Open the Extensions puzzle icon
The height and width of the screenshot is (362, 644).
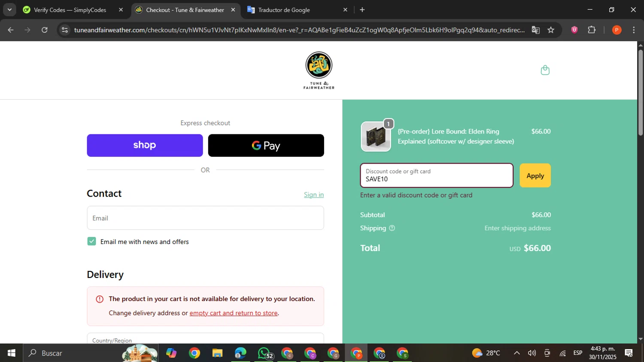coord(592,30)
